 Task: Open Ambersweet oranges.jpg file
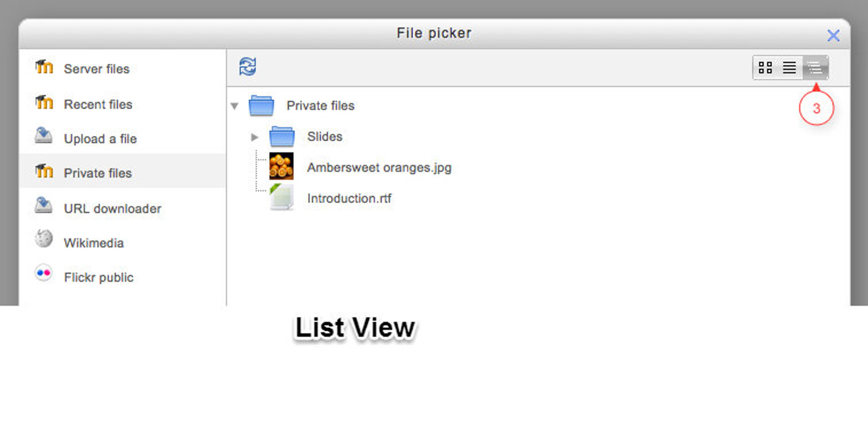coord(379,168)
